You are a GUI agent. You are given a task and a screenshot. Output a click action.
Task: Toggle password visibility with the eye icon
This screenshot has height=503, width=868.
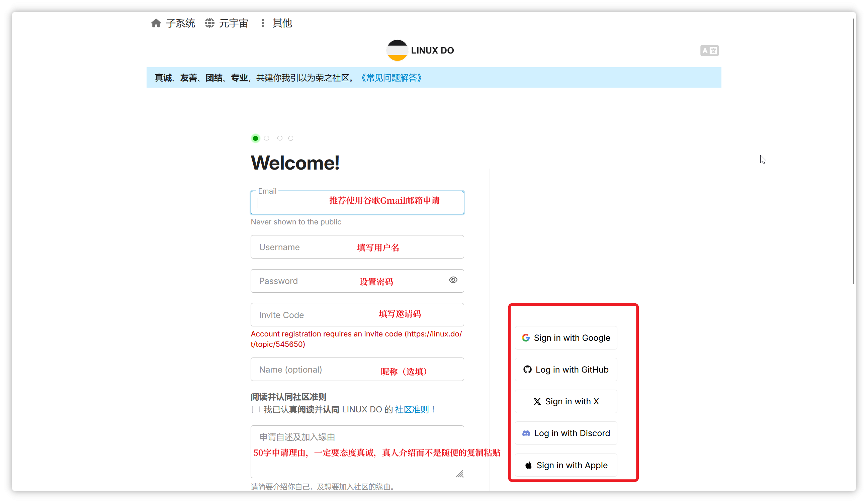tap(453, 280)
